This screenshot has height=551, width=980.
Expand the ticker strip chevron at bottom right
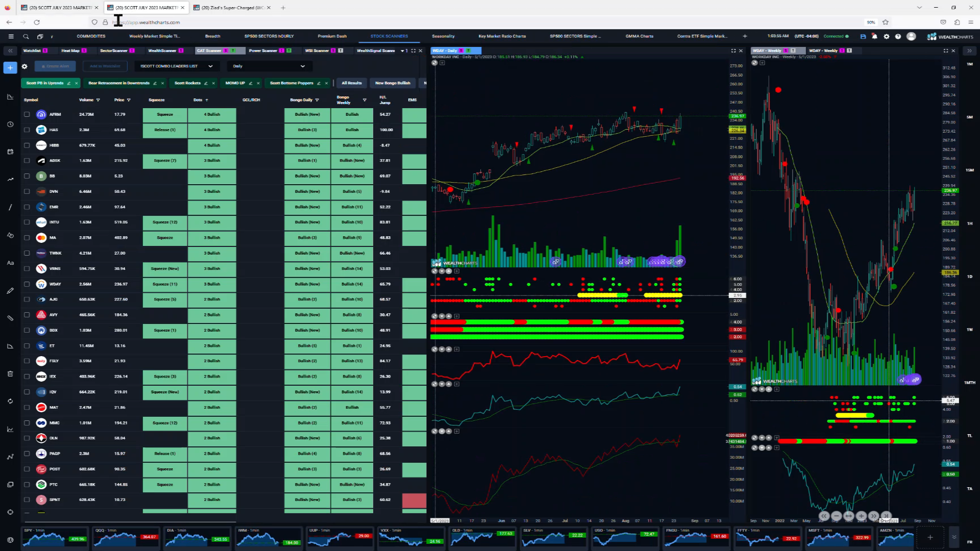pyautogui.click(x=954, y=537)
